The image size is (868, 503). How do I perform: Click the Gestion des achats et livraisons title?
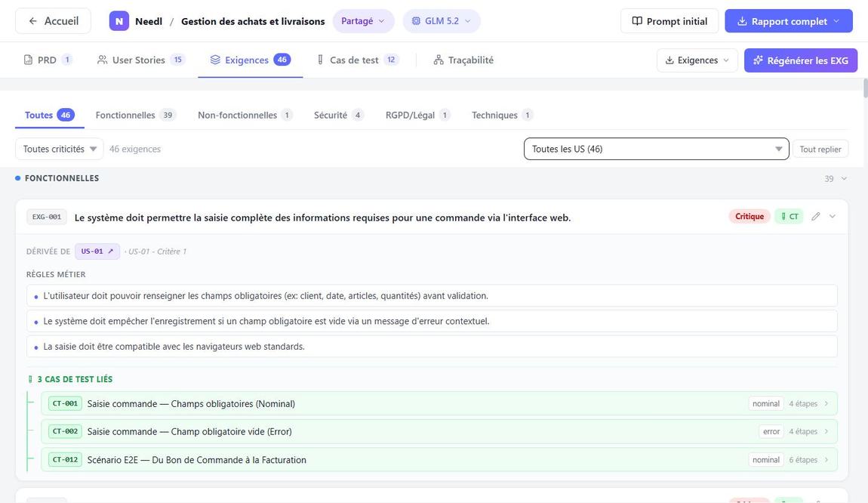point(253,22)
